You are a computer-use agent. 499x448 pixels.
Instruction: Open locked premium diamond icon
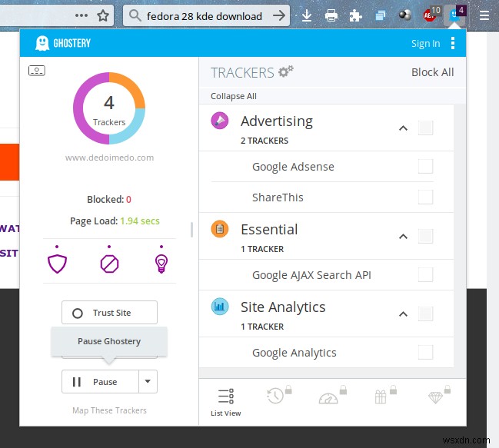coord(435,397)
